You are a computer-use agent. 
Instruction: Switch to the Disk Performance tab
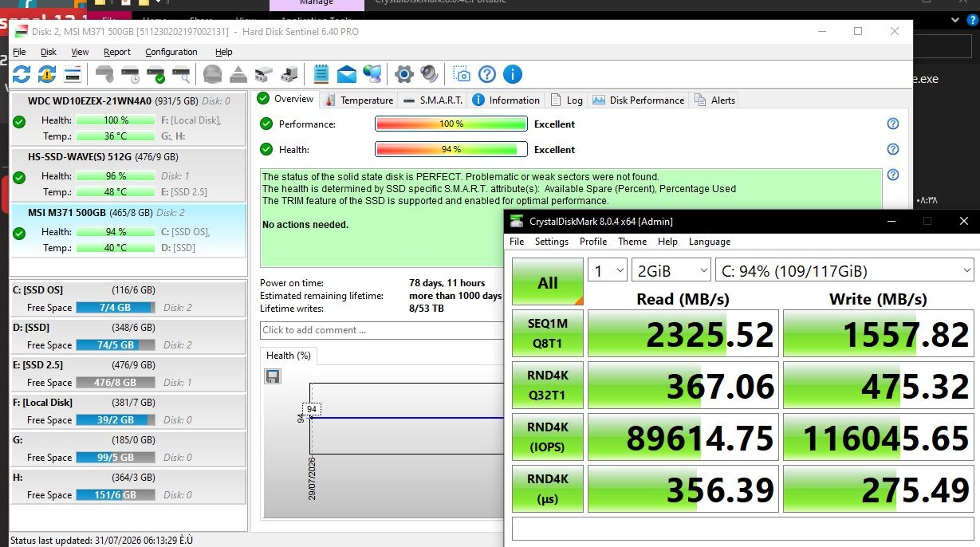(639, 100)
